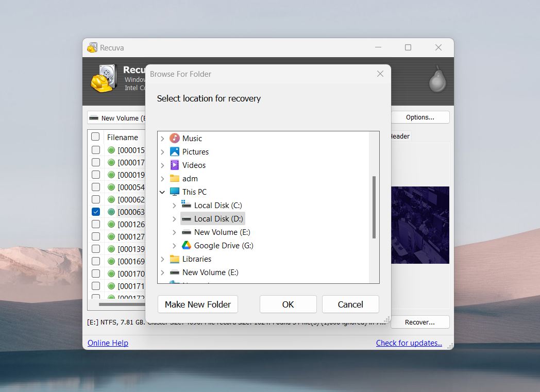Viewport: 540px width, 392px height.
Task: Click the This PC monitor icon
Action: pos(175,192)
